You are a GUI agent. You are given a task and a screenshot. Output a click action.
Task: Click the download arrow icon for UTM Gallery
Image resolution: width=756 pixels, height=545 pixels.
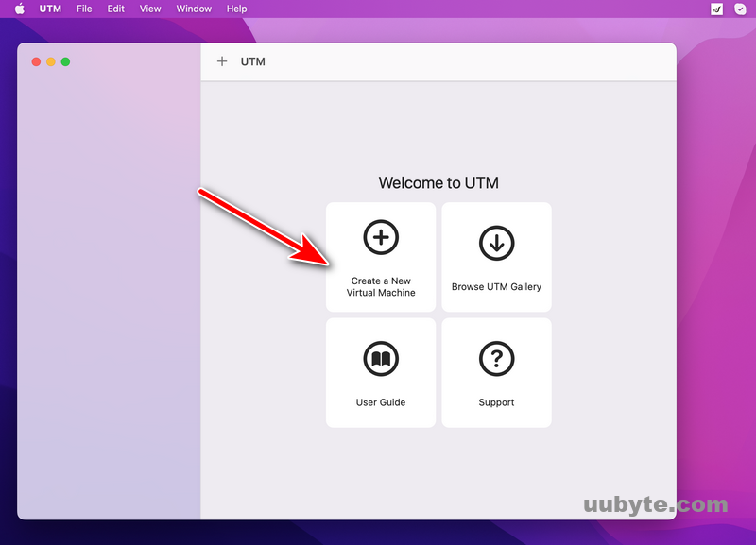click(496, 243)
